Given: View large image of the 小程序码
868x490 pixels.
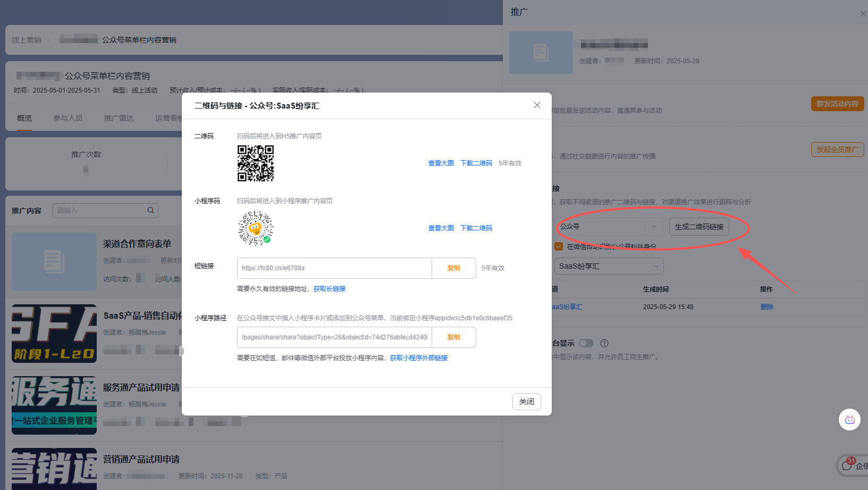Looking at the screenshot, I should tap(441, 228).
